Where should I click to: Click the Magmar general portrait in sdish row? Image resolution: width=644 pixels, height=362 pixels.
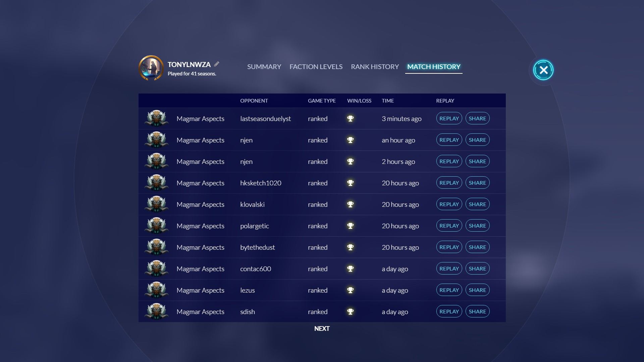click(x=156, y=312)
